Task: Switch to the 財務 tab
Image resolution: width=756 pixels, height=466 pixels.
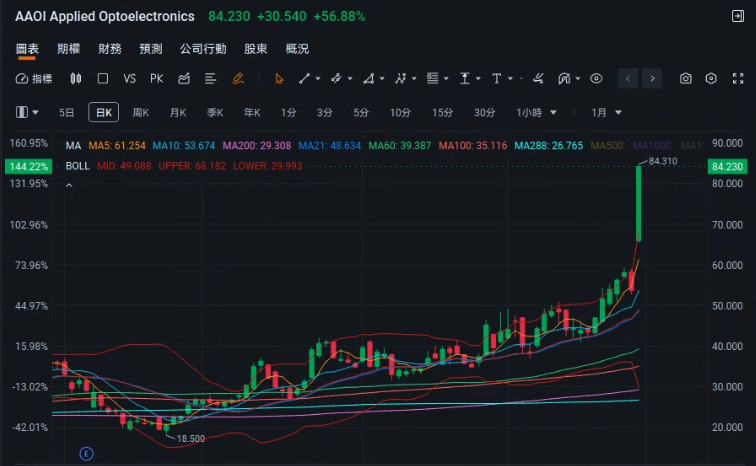Action: click(x=110, y=49)
